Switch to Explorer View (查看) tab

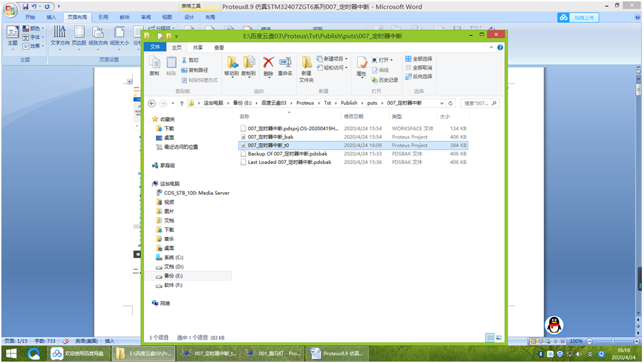(219, 48)
